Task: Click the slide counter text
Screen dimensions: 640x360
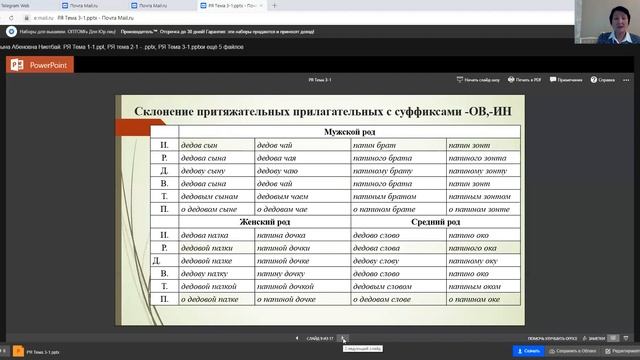Action: (x=320, y=338)
